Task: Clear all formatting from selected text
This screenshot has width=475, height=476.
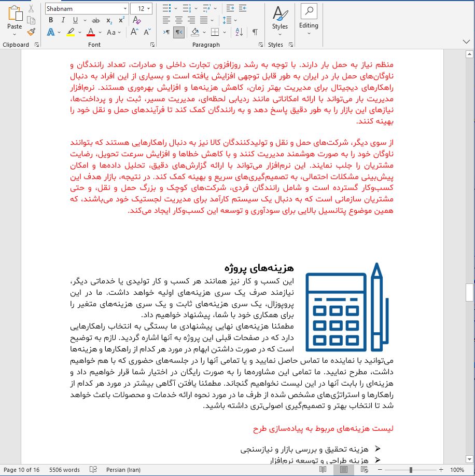Action: coord(137,20)
